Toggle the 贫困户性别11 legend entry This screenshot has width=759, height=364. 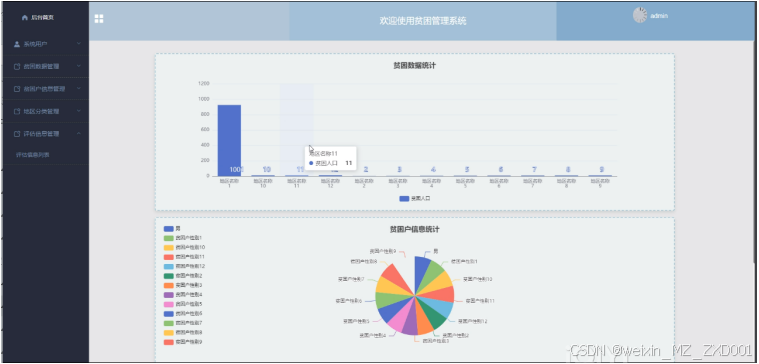click(x=184, y=257)
